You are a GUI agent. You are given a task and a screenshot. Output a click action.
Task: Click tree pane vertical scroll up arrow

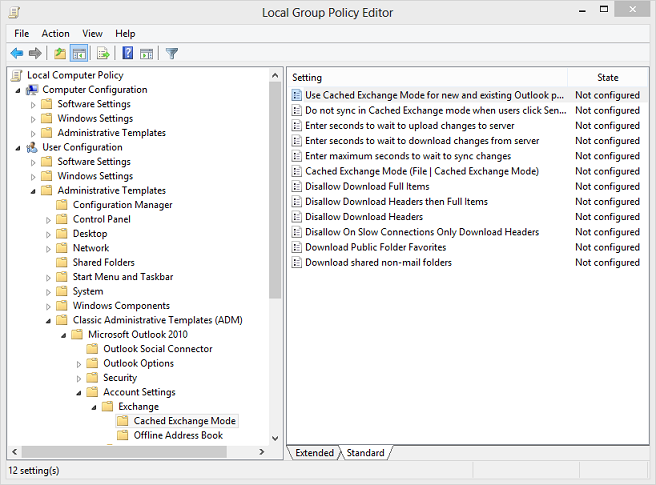(275, 76)
